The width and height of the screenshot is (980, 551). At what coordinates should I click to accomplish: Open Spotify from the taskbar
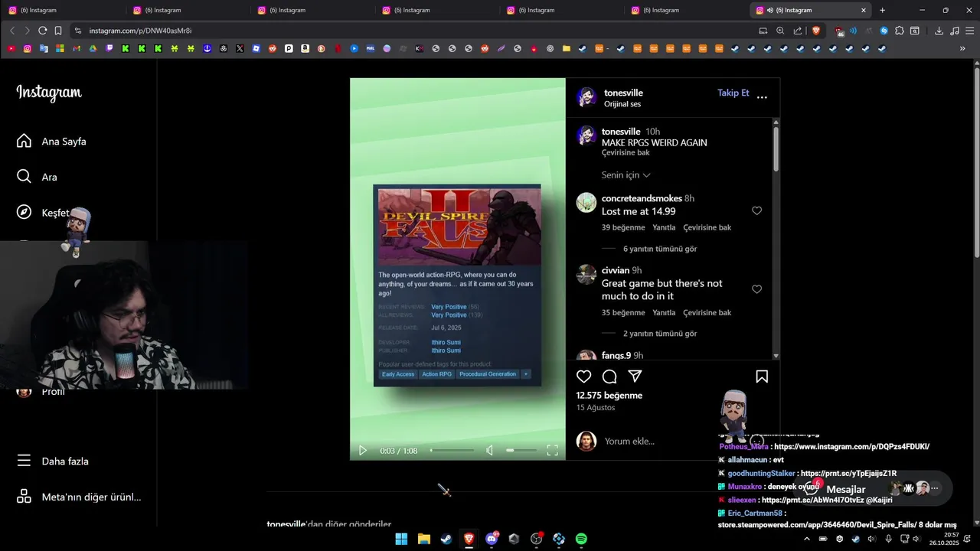tap(581, 539)
